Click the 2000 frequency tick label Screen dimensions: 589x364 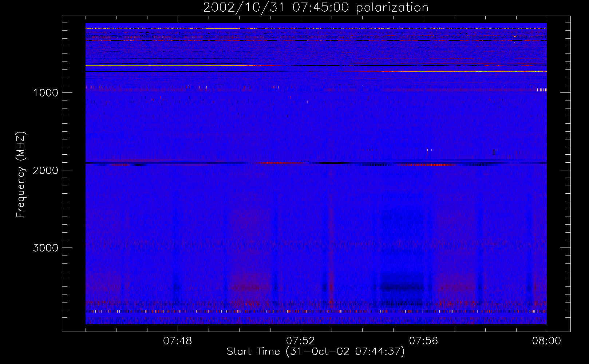(46, 170)
